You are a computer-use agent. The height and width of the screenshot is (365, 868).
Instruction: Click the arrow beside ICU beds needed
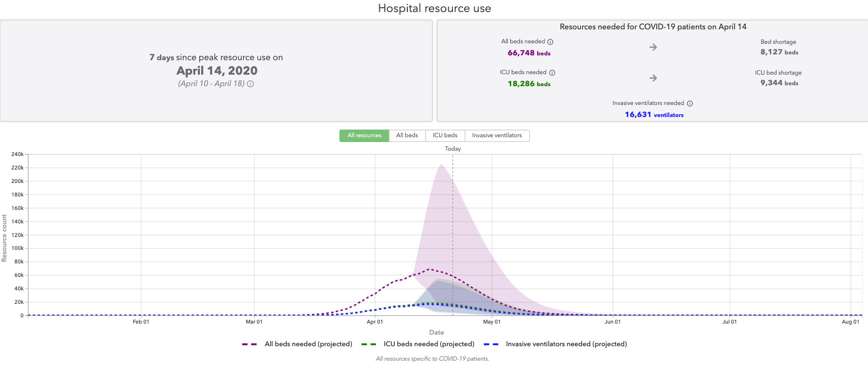tap(653, 78)
